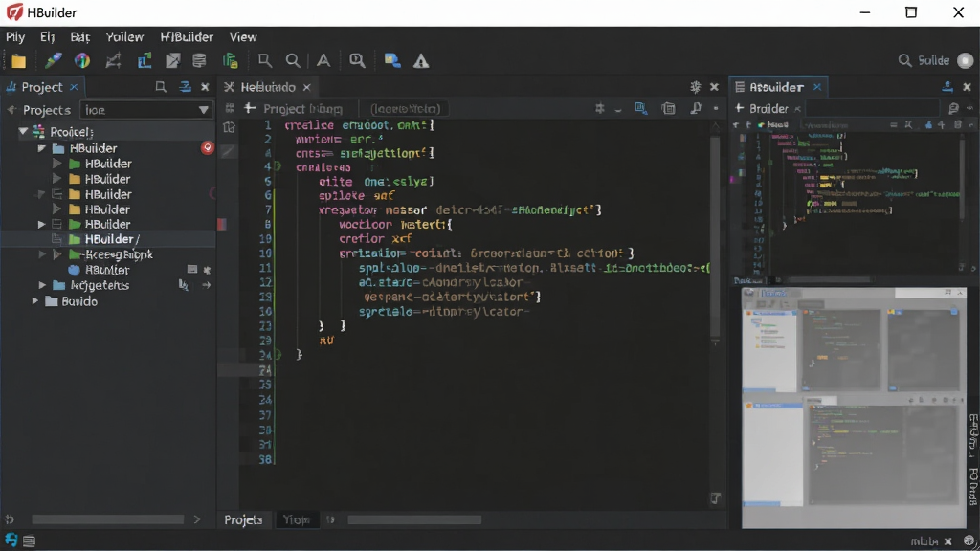
Task: Click the square with diagonal arrow icon
Action: point(172,60)
